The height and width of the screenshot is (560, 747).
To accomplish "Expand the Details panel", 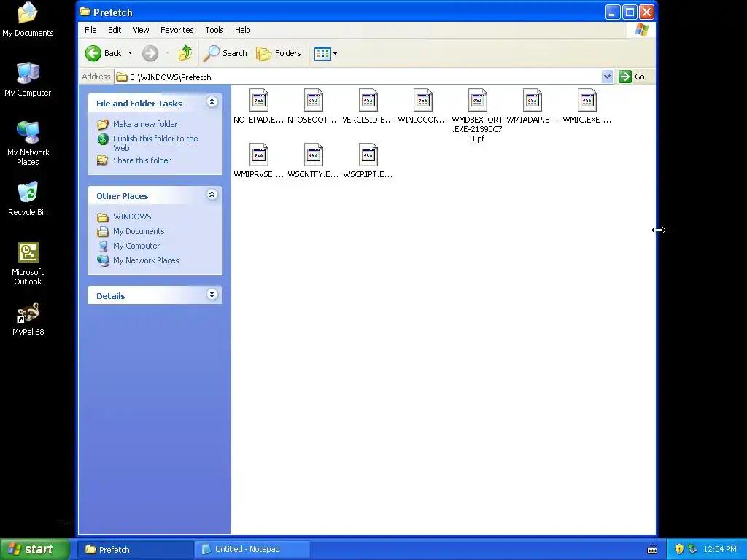I will 212,295.
